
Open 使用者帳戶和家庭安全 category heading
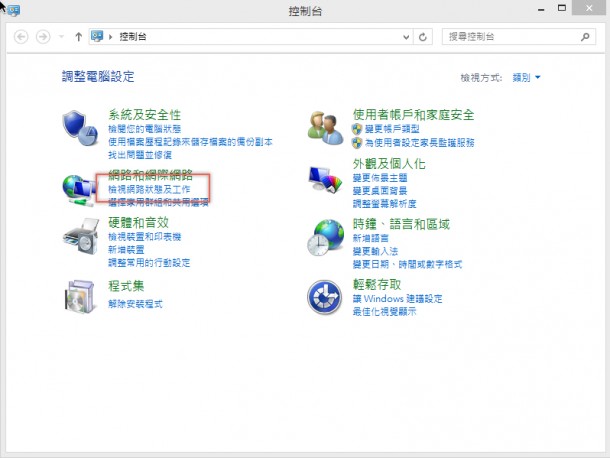[x=414, y=115]
